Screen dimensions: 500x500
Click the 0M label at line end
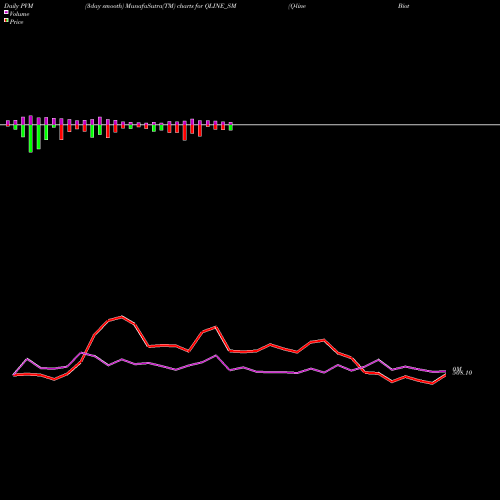coord(457,369)
